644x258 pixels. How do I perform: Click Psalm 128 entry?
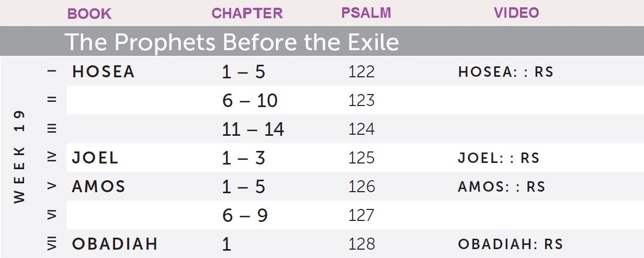[361, 244]
